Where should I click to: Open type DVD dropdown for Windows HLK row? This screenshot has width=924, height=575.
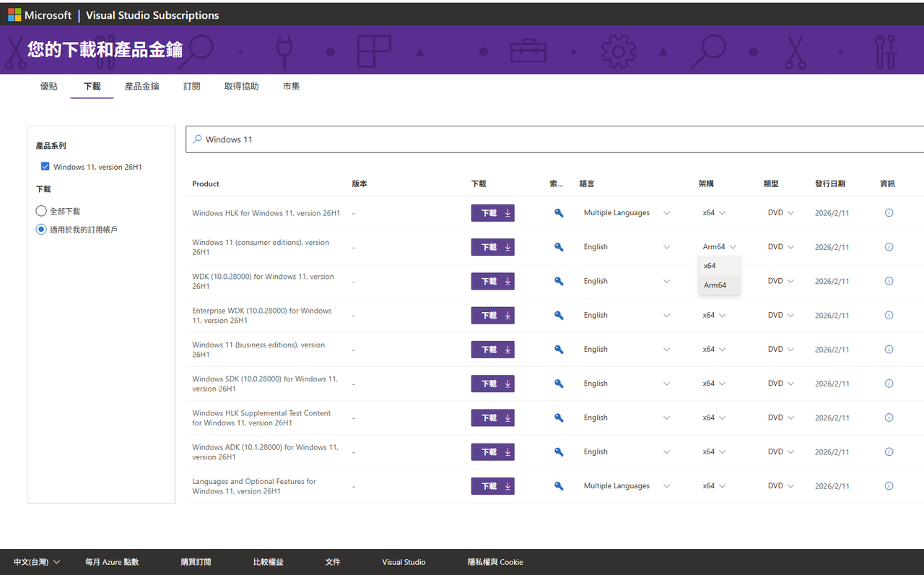pos(780,213)
